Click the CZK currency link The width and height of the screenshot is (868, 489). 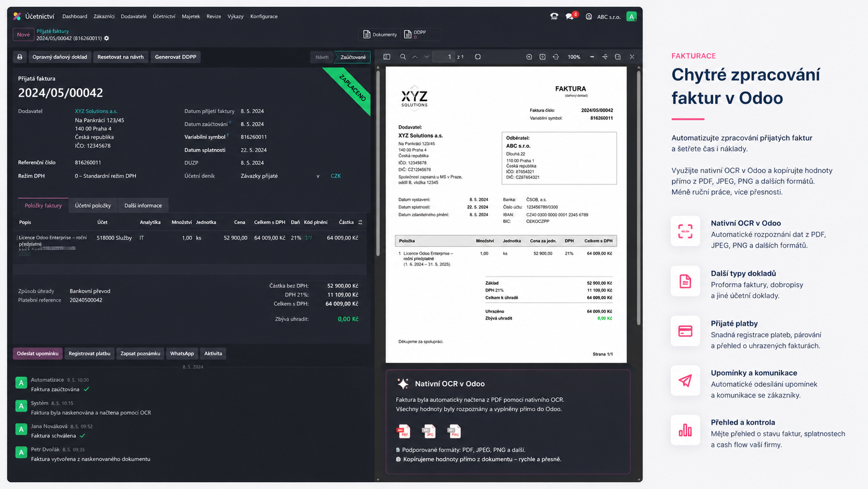[335, 176]
